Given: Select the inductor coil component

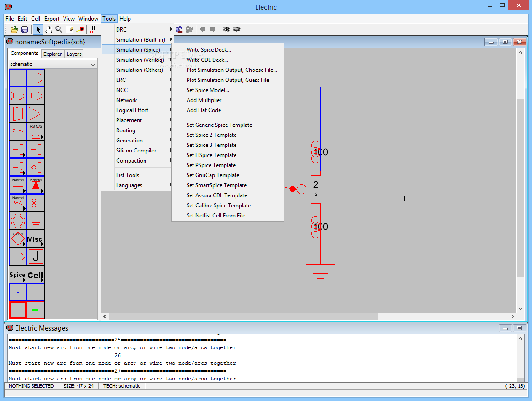Looking at the screenshot, I should [x=36, y=203].
